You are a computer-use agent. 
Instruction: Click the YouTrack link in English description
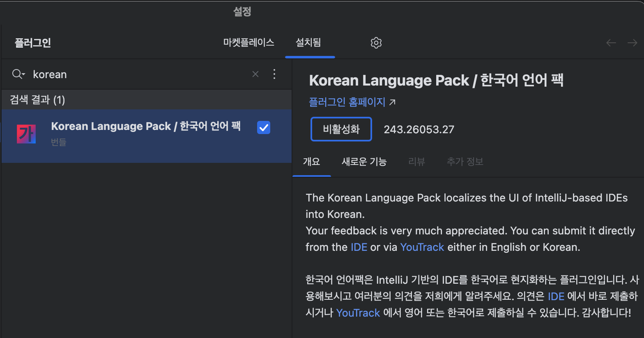422,247
